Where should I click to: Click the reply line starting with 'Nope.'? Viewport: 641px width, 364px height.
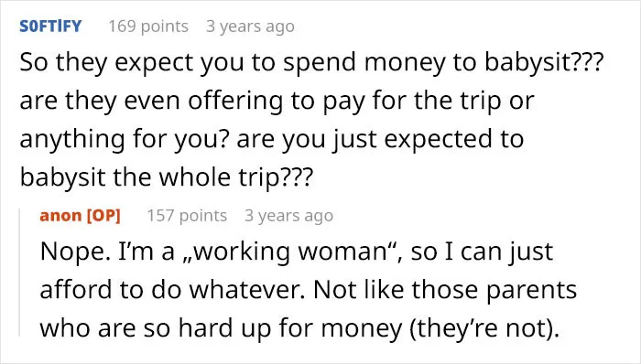pyautogui.click(x=297, y=252)
